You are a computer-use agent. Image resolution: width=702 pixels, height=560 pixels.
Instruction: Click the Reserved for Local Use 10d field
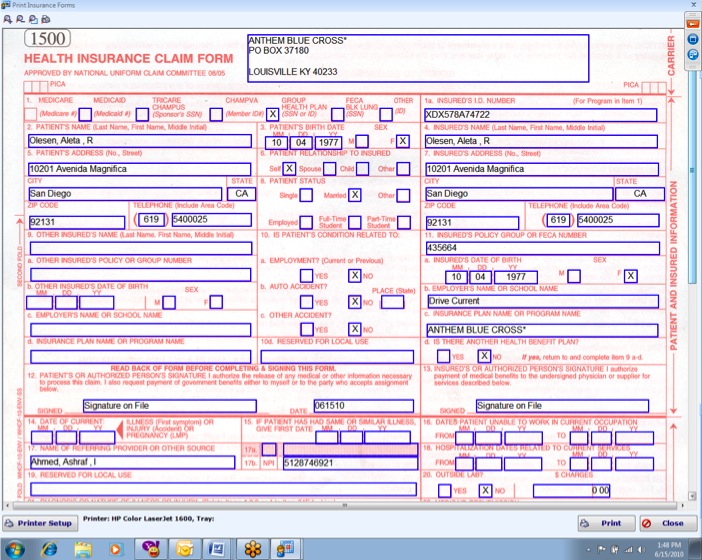click(x=337, y=357)
